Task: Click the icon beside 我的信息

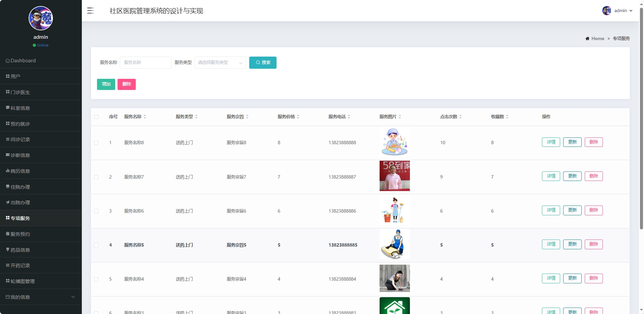Action: click(8, 297)
